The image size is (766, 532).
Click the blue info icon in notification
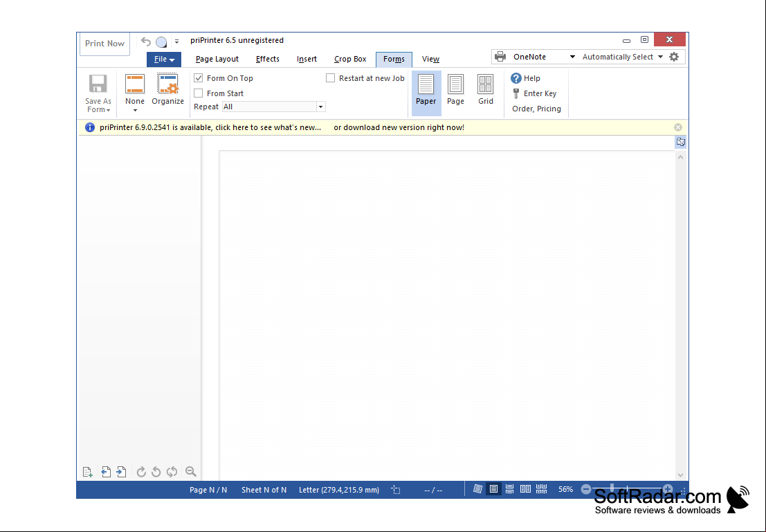point(90,127)
